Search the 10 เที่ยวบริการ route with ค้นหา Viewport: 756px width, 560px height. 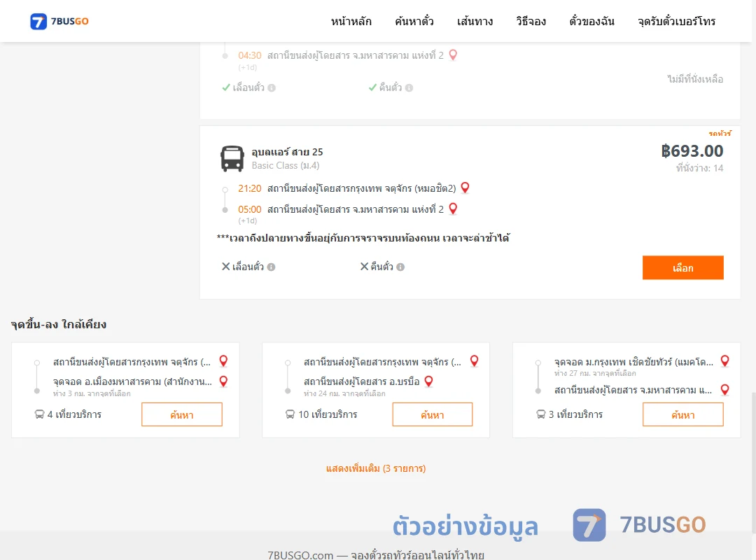coord(433,414)
